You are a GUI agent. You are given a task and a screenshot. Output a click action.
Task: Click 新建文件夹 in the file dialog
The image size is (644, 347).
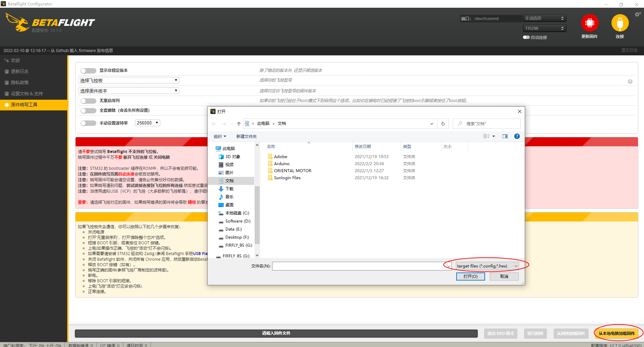click(x=246, y=137)
